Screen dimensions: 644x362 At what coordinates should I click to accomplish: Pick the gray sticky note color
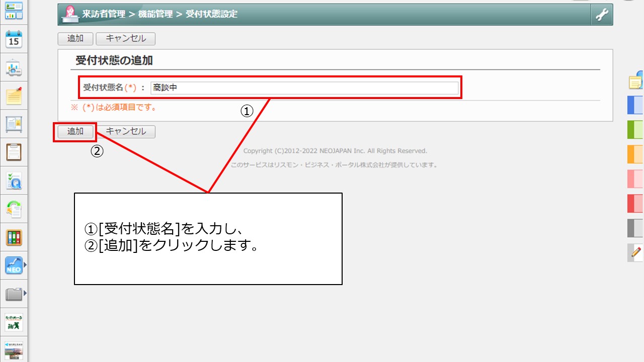pyautogui.click(x=635, y=228)
